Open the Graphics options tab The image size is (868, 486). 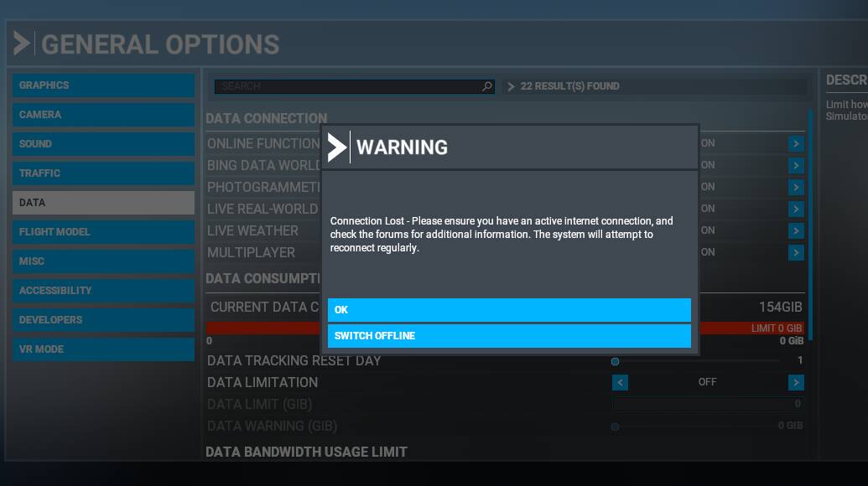(103, 85)
